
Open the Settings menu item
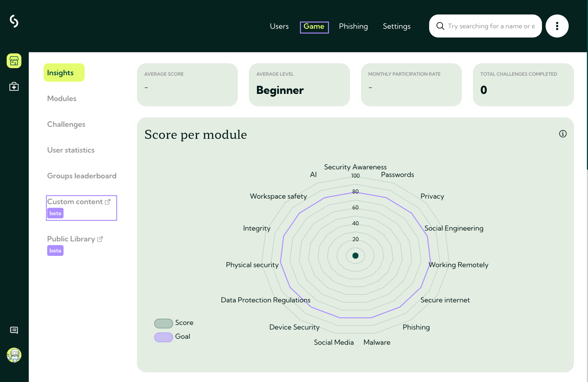[396, 26]
